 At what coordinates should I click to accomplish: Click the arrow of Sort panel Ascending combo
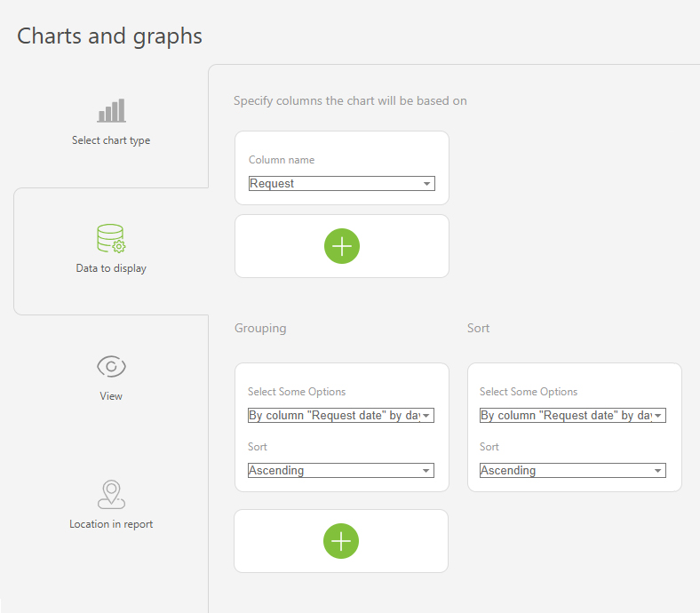[657, 470]
